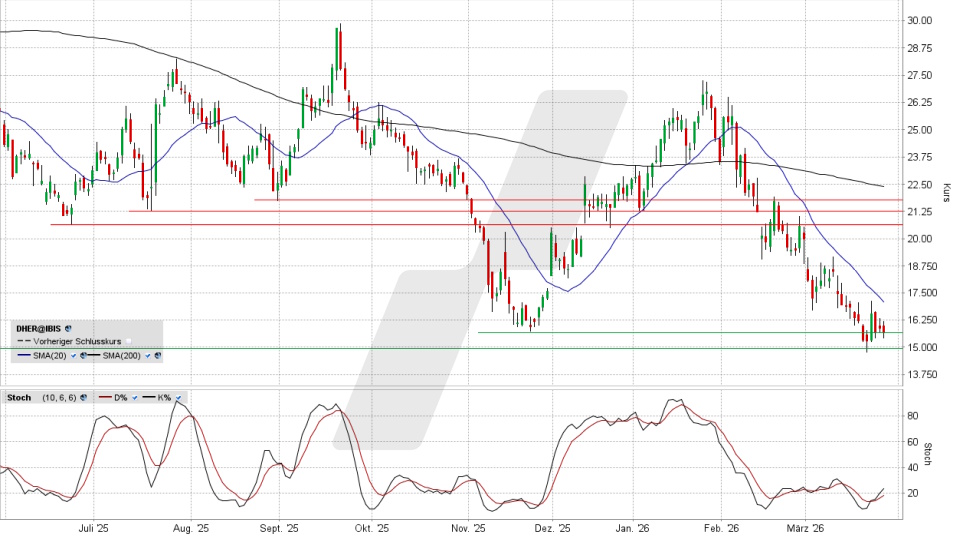The image size is (960, 540).
Task: Select the (10, 6, 6) stochastic parameters
Action: coord(58,398)
